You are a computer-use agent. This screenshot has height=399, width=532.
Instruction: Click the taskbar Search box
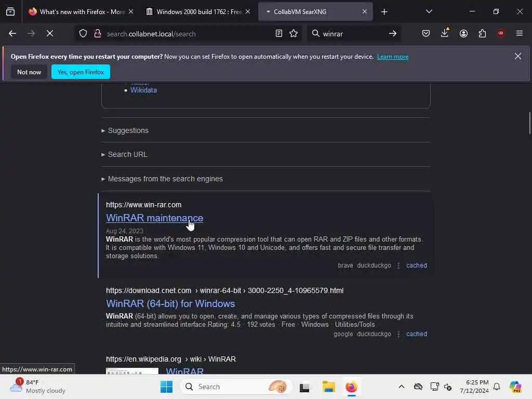[236, 387]
